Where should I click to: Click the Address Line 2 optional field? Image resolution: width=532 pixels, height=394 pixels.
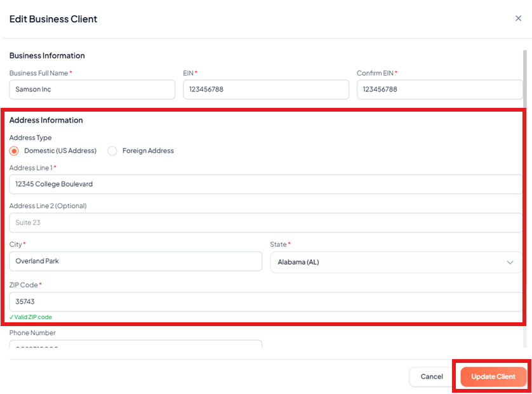pos(265,223)
